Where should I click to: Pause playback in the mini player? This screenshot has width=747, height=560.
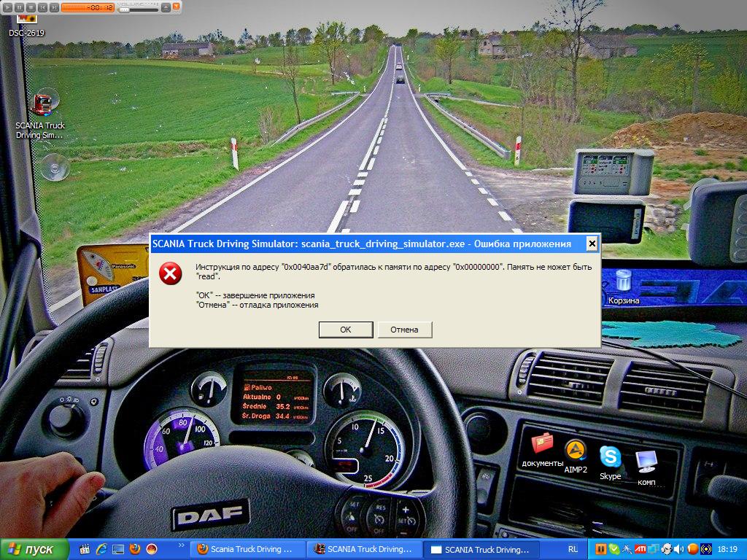coord(20,7)
